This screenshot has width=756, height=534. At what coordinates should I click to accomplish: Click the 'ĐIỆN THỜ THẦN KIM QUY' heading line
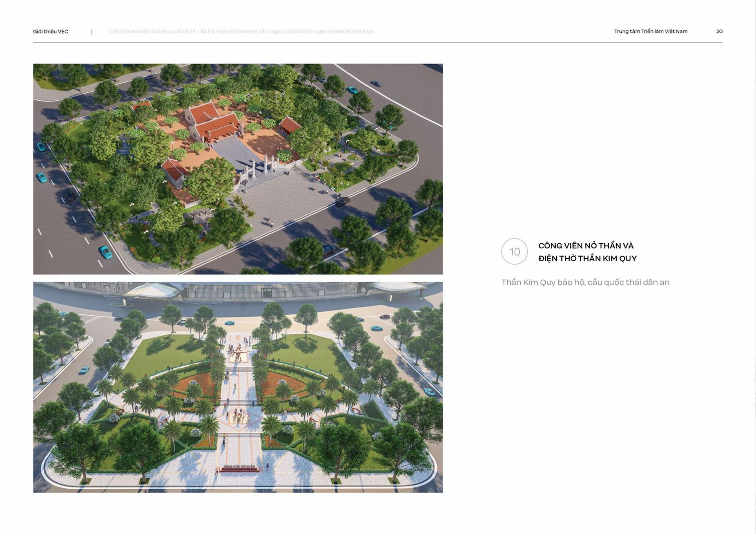[587, 259]
